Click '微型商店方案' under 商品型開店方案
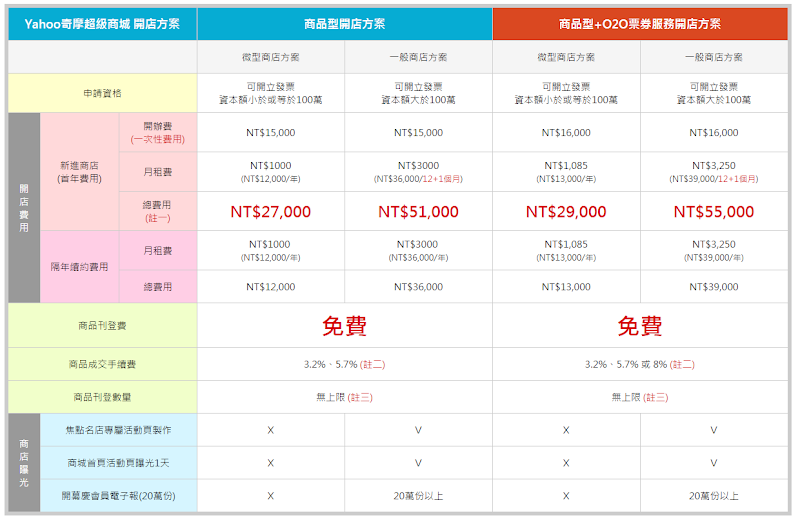This screenshot has height=520, width=800. pyautogui.click(x=271, y=57)
